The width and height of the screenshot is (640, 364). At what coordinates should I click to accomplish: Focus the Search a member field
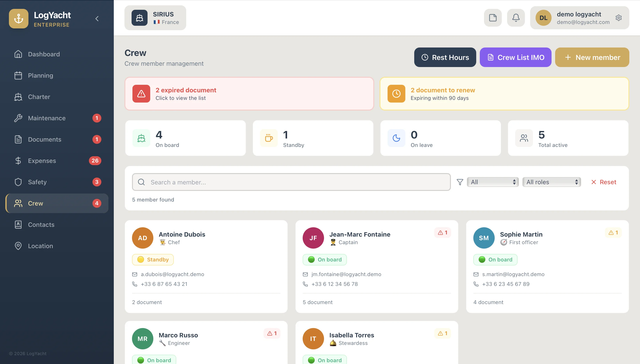[291, 182]
